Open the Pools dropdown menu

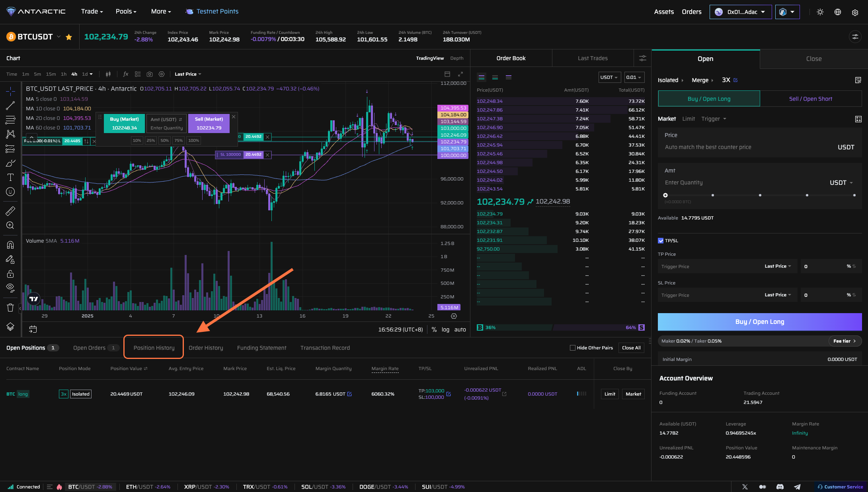[126, 12]
